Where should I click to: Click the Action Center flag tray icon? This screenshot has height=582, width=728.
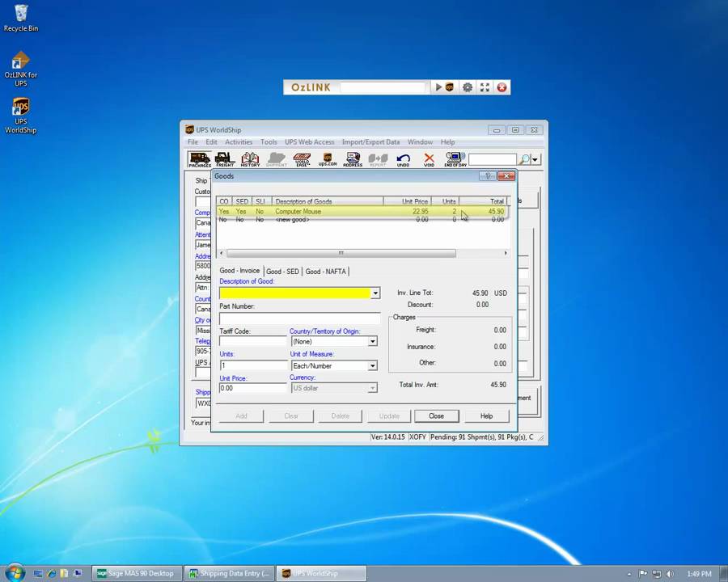[643, 574]
